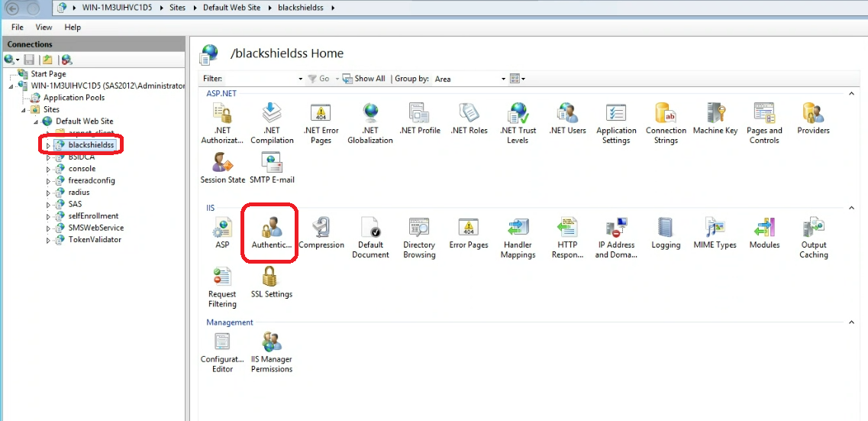Open the File menu

click(17, 28)
